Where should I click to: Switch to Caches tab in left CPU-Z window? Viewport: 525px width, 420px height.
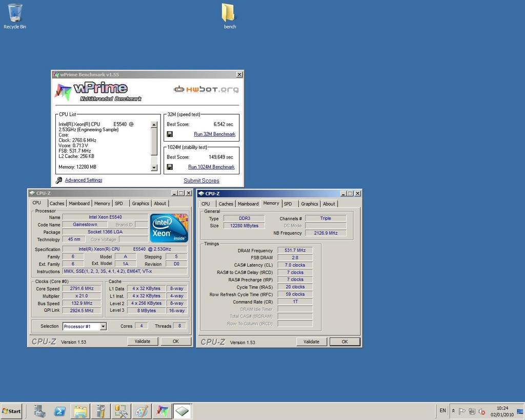[57, 203]
